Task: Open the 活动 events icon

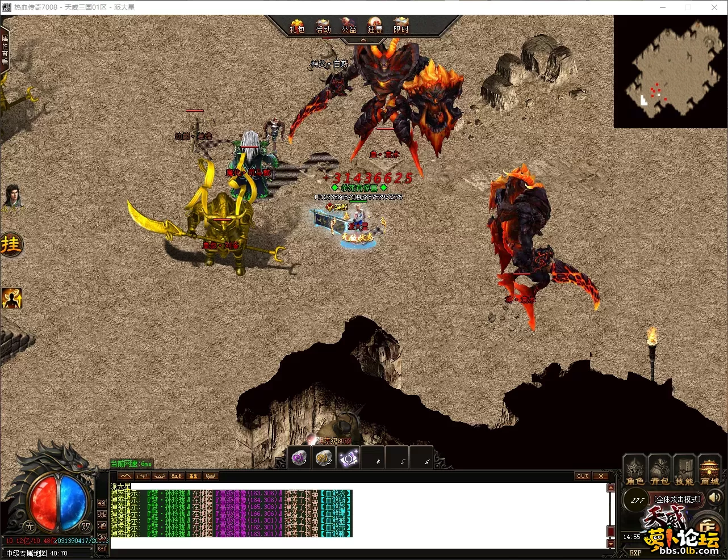Action: (323, 26)
